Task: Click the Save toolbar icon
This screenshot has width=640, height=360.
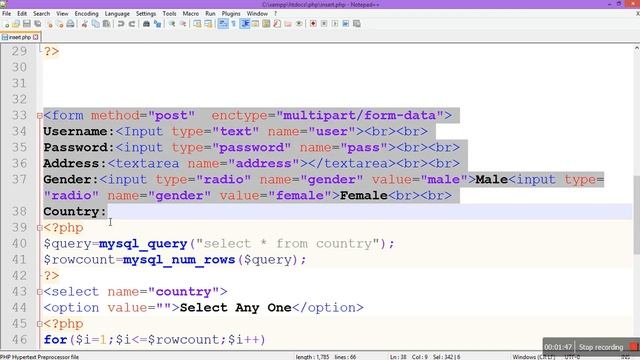Action: [x=27, y=24]
